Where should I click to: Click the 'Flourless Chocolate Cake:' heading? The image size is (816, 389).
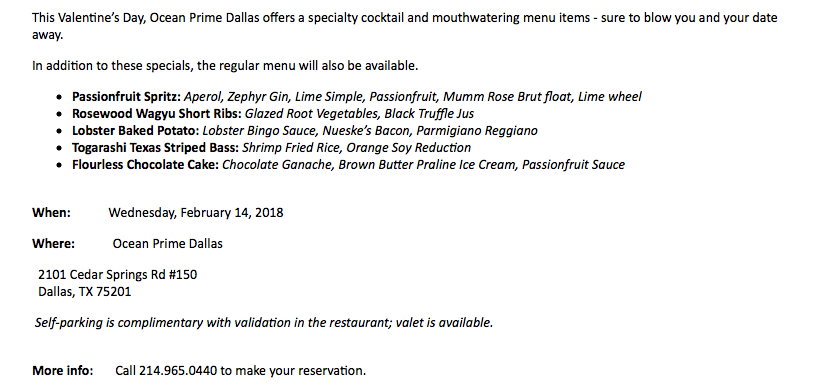146,165
